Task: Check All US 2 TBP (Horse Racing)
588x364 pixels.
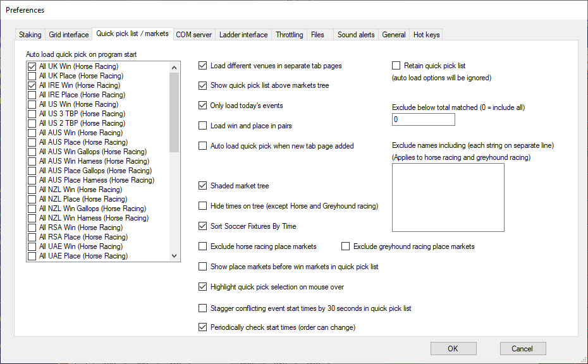Action: click(x=32, y=123)
